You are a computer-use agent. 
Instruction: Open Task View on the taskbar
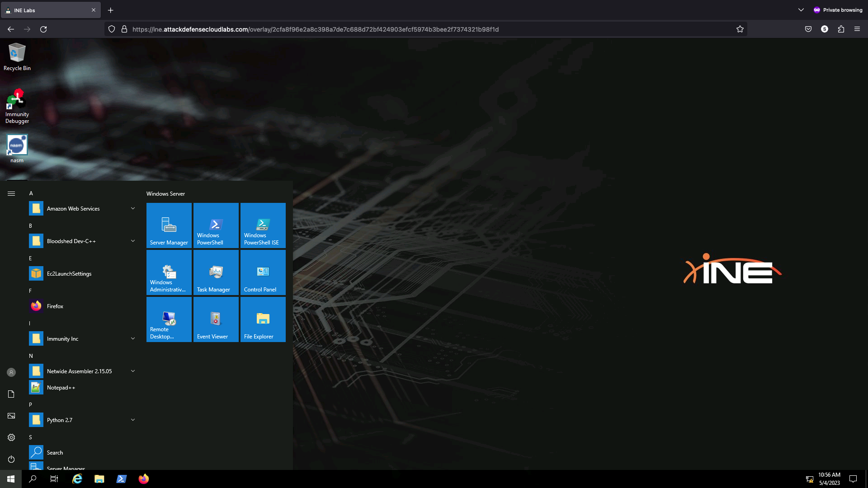54,479
